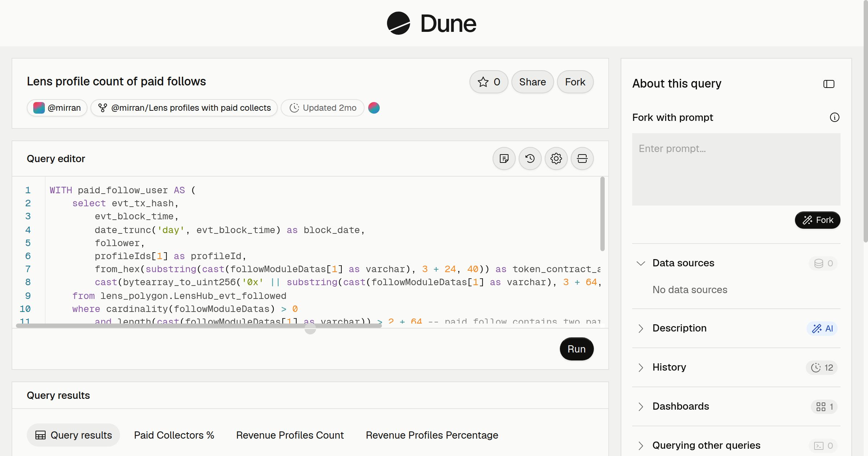Open the query notes icon in editor
The width and height of the screenshot is (868, 456).
point(504,159)
